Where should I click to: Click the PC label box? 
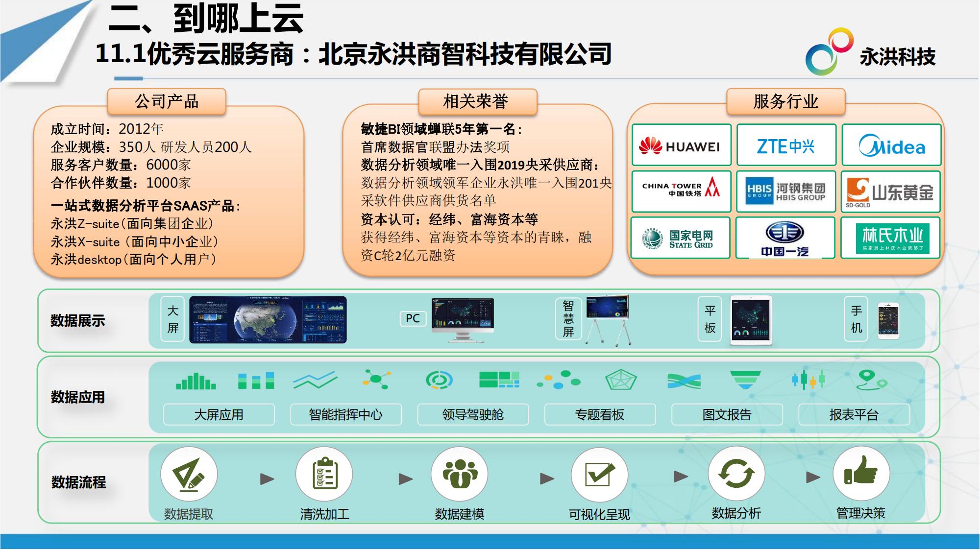413,318
